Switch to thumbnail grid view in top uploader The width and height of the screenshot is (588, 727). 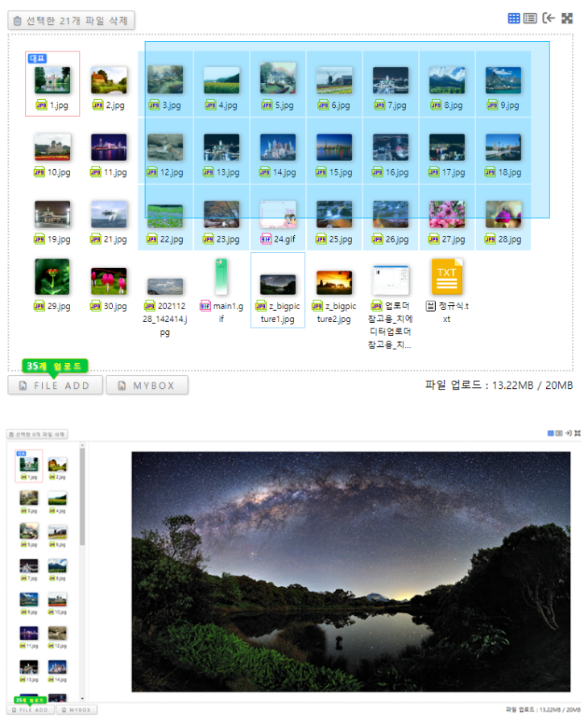(x=514, y=18)
